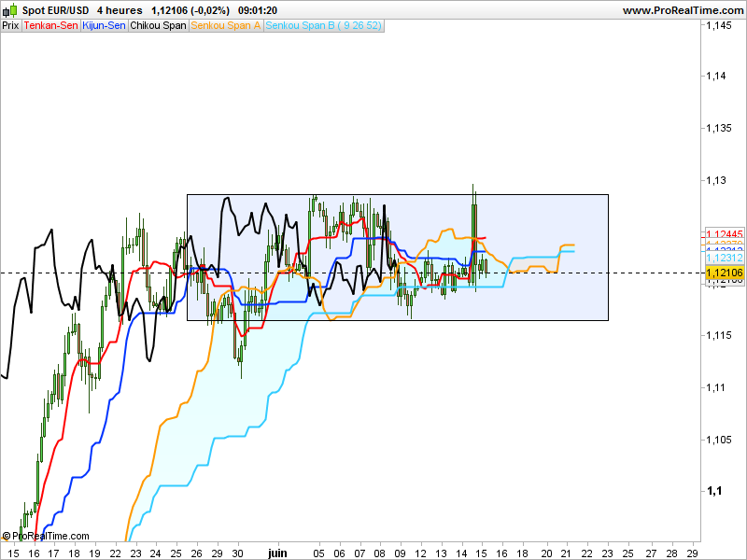The height and width of the screenshot is (560, 747).
Task: Select the Kijun-Sen legend label
Action: pyautogui.click(x=104, y=26)
